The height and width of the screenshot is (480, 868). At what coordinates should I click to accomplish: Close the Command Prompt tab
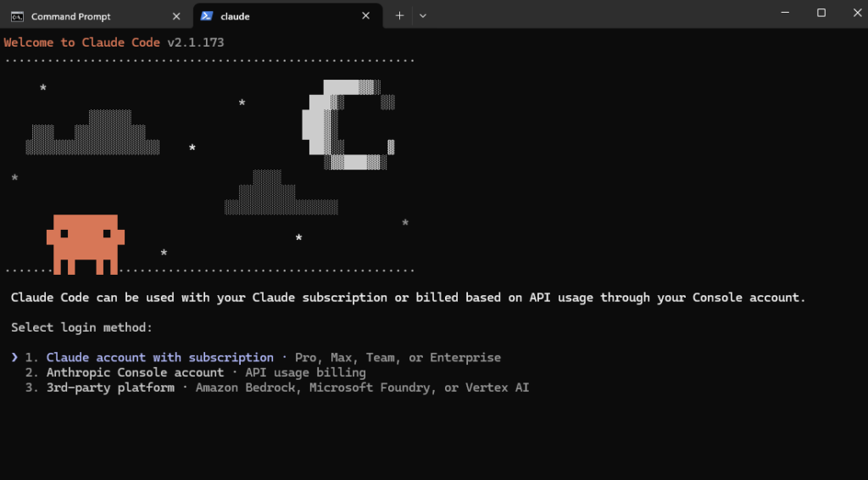pos(176,17)
